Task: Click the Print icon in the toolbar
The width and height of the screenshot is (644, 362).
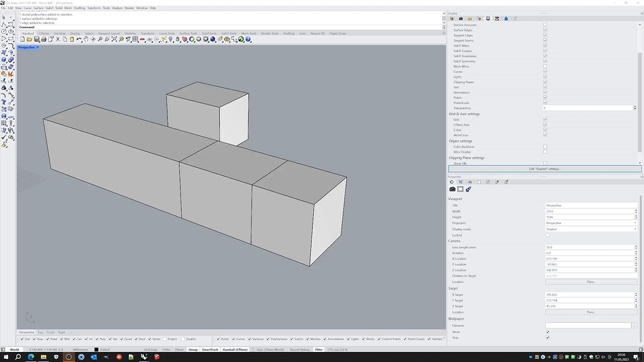Action: pyautogui.click(x=43, y=40)
